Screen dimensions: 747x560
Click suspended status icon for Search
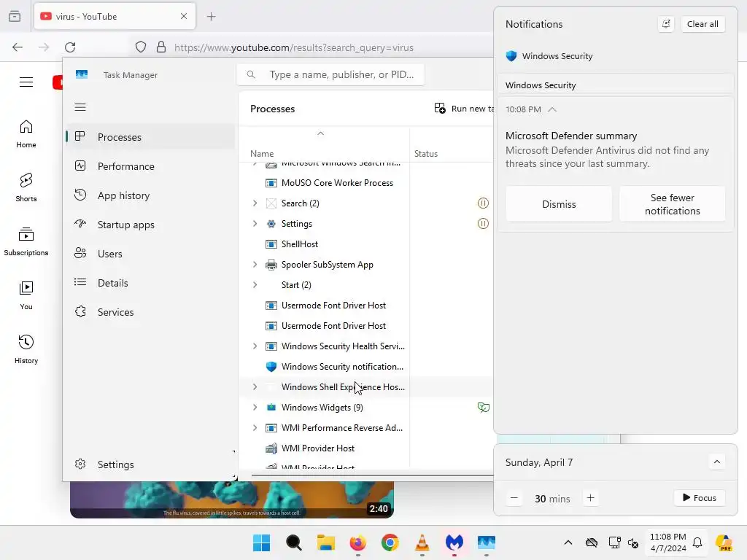(x=483, y=203)
